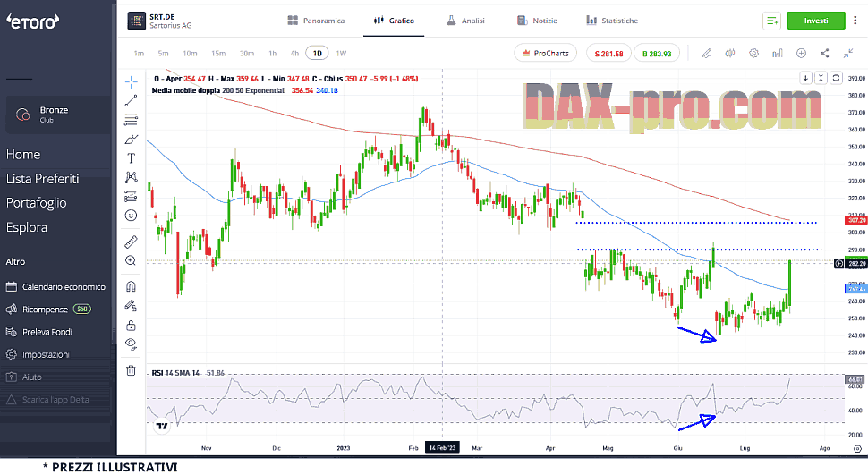Image resolution: width=868 pixels, height=475 pixels.
Task: Open the Analisi tab
Action: (x=465, y=21)
